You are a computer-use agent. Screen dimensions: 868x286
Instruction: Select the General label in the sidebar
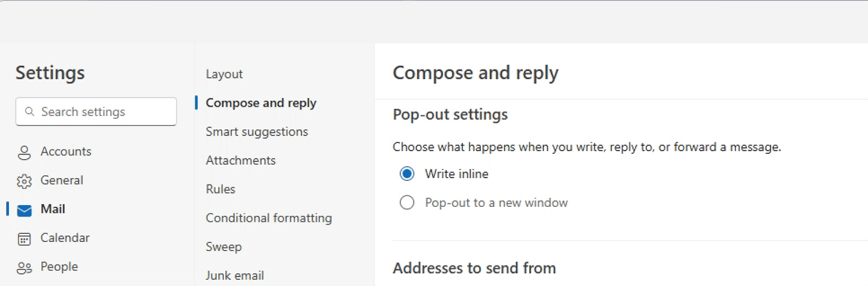click(62, 181)
